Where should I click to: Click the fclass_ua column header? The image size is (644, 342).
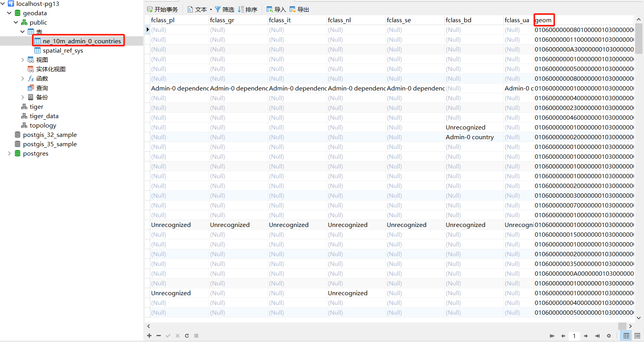click(519, 20)
